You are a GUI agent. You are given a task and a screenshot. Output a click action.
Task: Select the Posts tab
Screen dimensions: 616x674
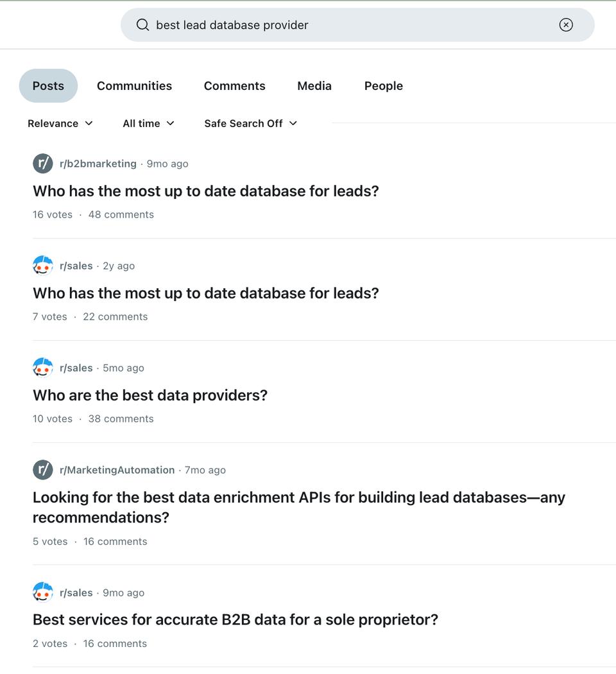[x=48, y=86]
